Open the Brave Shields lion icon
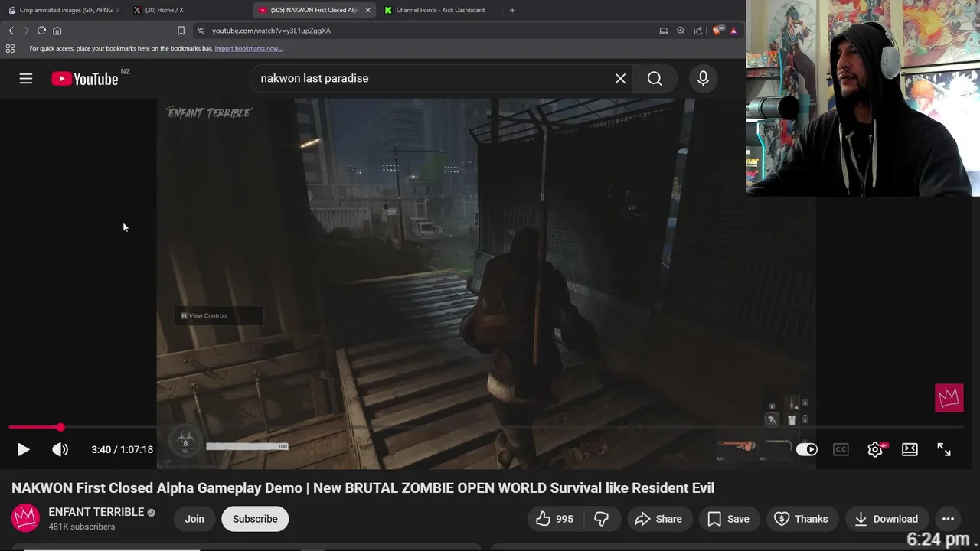 point(717,31)
